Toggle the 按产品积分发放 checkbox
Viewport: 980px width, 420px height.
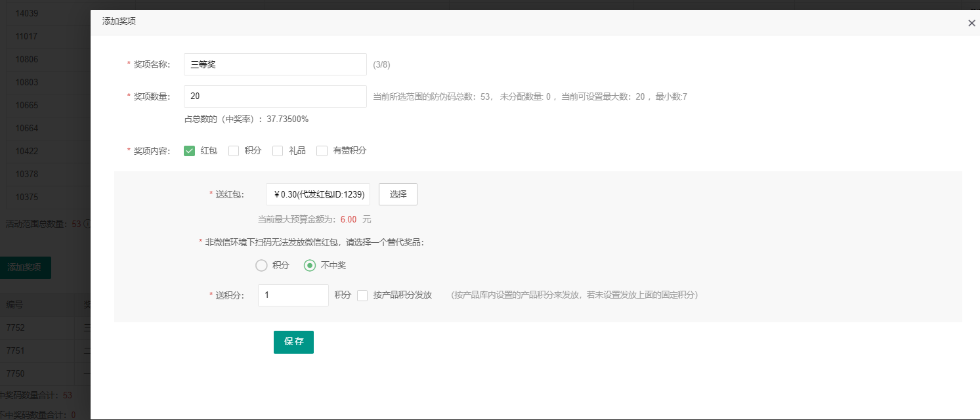pos(362,295)
